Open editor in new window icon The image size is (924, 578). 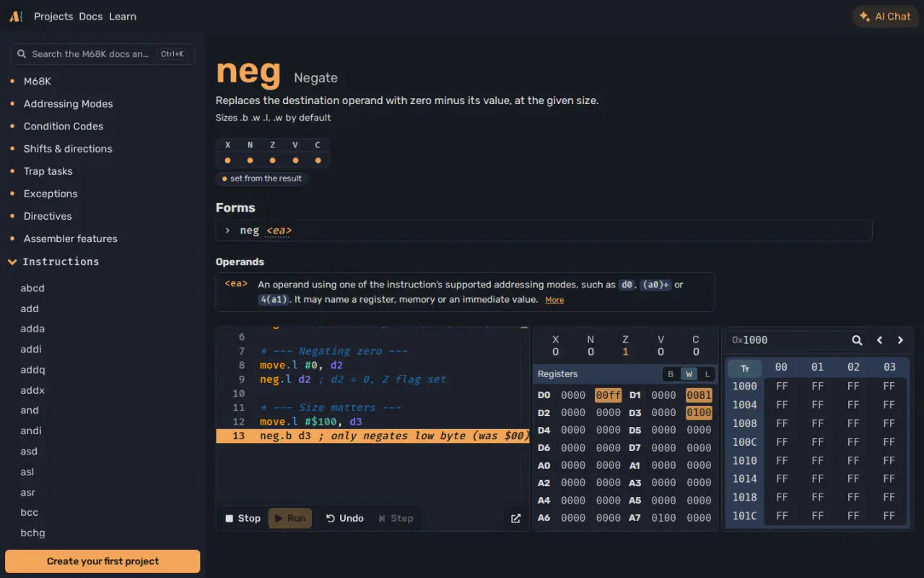click(x=515, y=518)
